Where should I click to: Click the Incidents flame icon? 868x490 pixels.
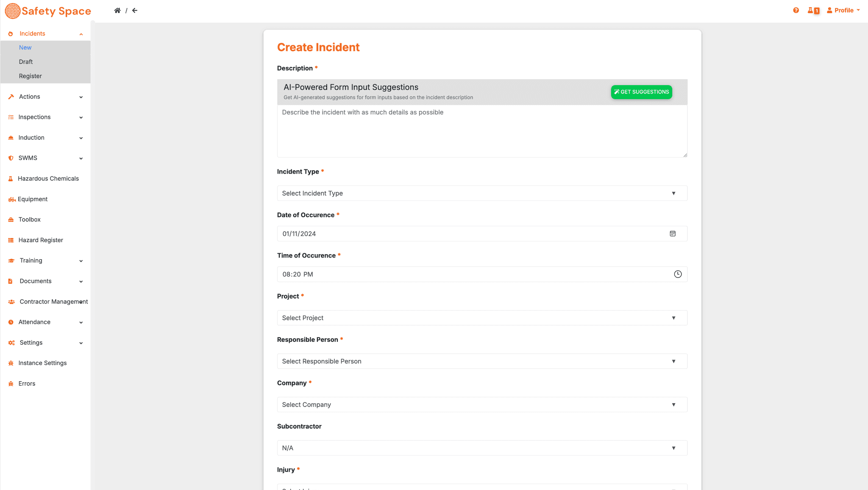pos(11,34)
